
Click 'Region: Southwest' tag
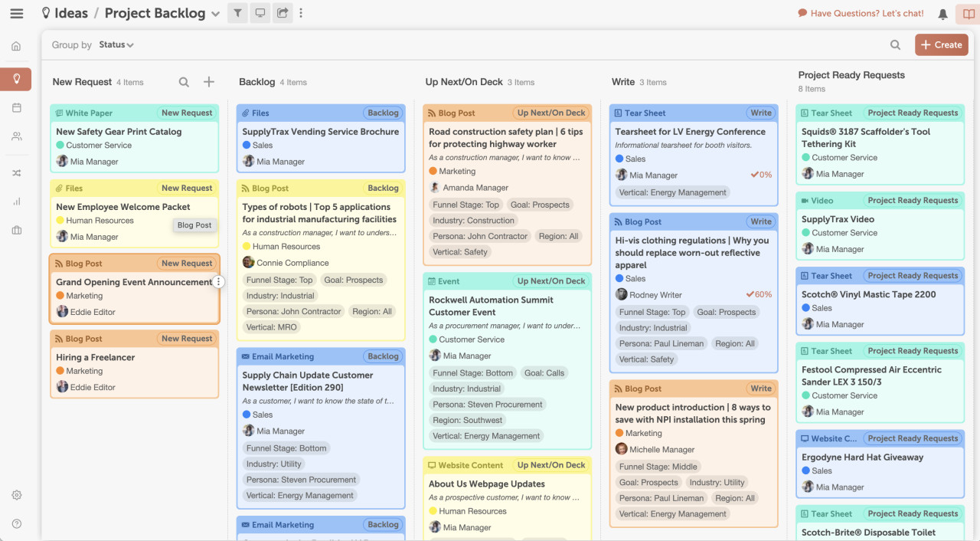click(468, 420)
